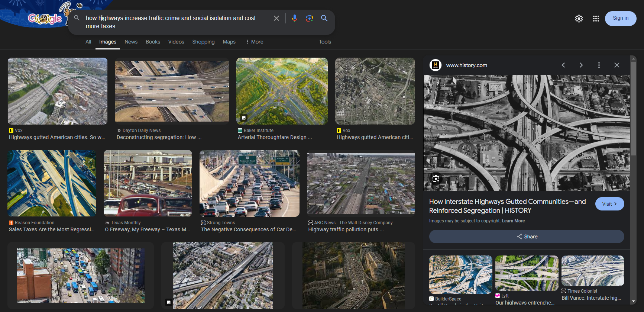Open www.history.com source link

(466, 65)
